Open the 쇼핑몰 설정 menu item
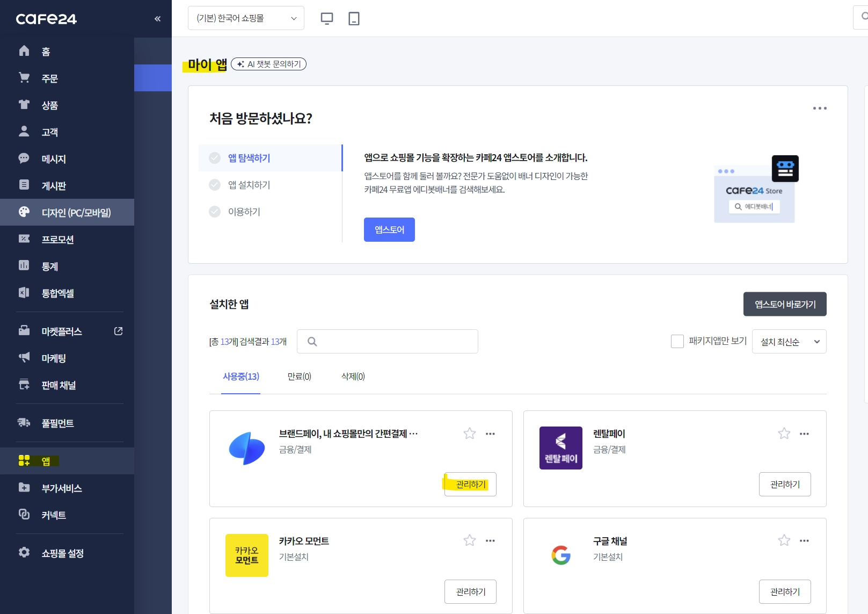 pyautogui.click(x=67, y=553)
